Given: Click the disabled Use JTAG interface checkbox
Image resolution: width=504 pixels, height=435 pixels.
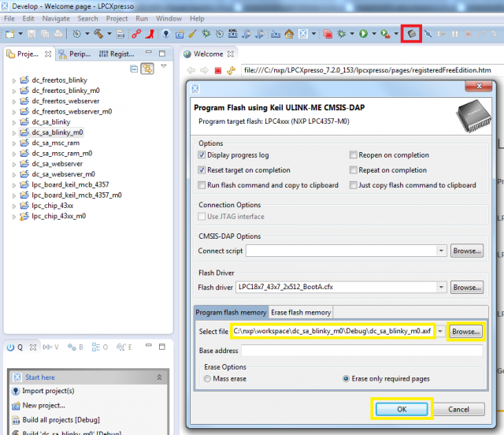Looking at the screenshot, I should [202, 217].
